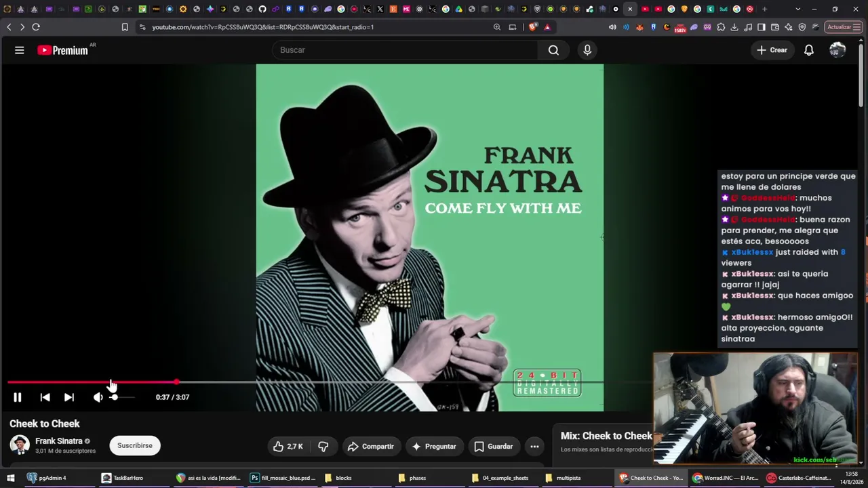Go forward in browser history
This screenshot has height=488, width=868.
coord(22,27)
